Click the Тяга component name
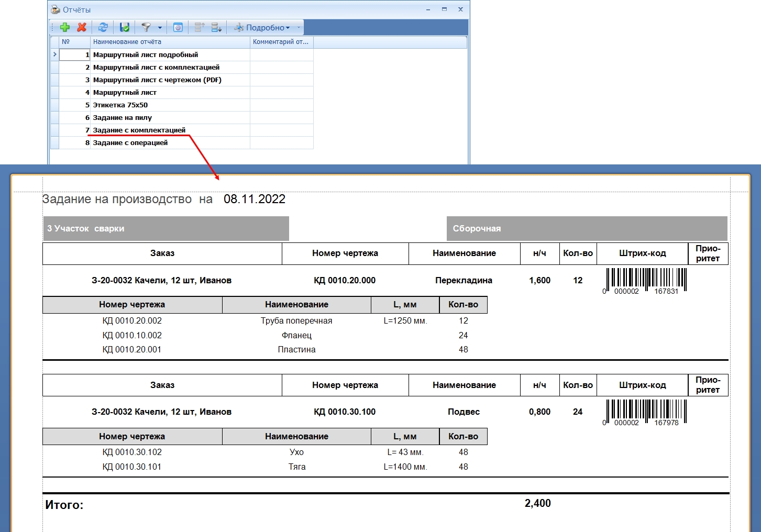Viewport: 761px width, 532px height. coord(296,467)
